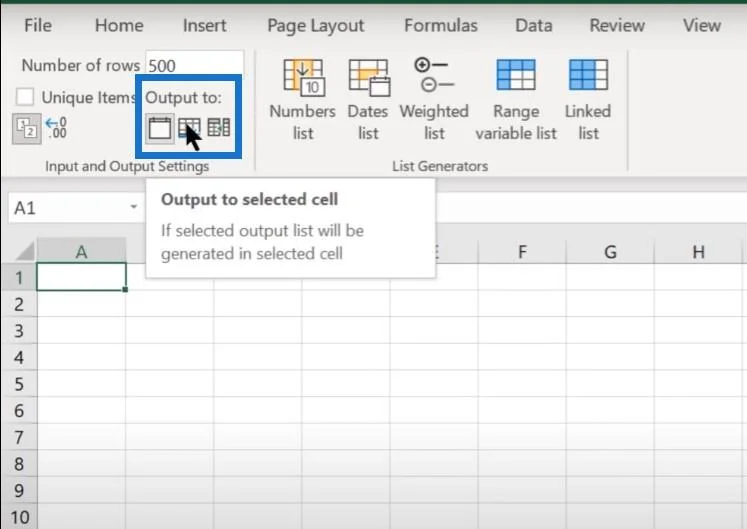The image size is (747, 529).
Task: Select cell A1
Action: tap(81, 277)
